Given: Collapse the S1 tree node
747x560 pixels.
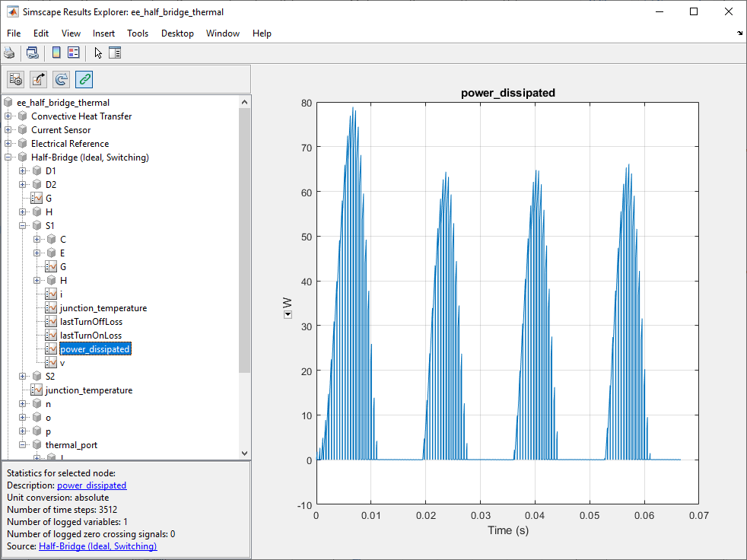Looking at the screenshot, I should (23, 226).
